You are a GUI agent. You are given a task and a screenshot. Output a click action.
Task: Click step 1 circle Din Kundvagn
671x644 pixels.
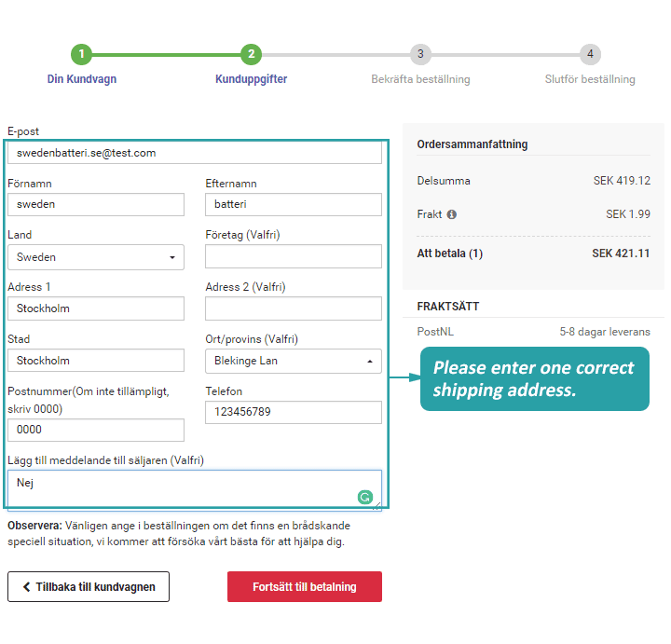82,54
